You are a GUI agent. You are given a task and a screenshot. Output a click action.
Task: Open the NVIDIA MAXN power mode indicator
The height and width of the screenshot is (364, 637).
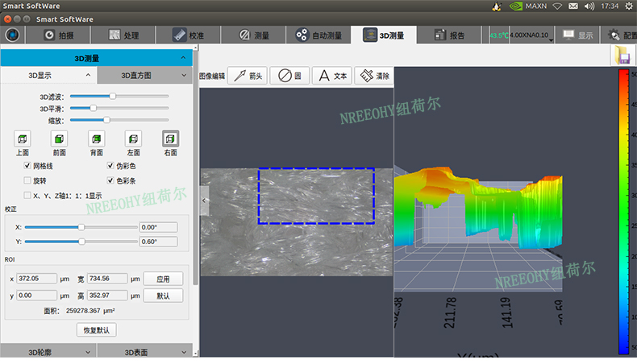pos(528,6)
